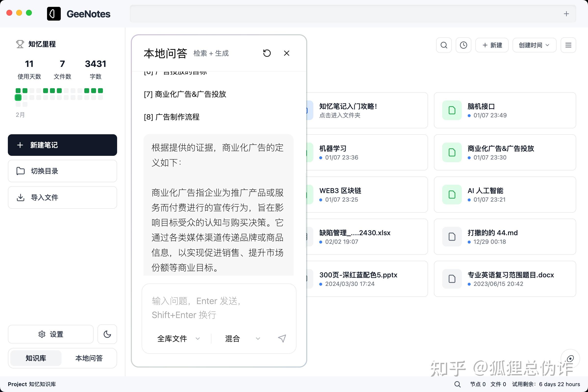Image resolution: width=588 pixels, height=392 pixels.
Task: Click the 导入文件 button
Action: 62,197
